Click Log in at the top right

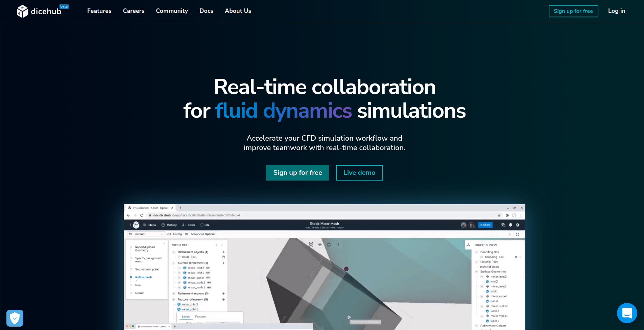617,11
